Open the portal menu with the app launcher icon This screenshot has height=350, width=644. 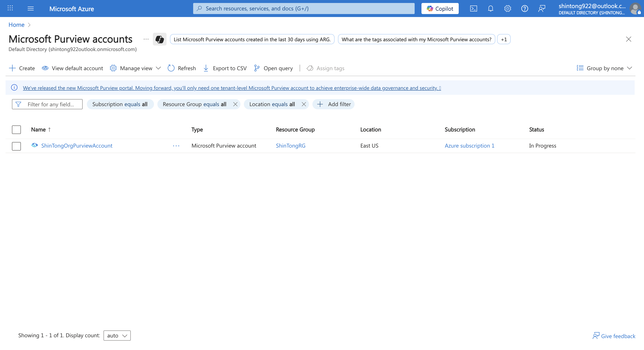[10, 8]
